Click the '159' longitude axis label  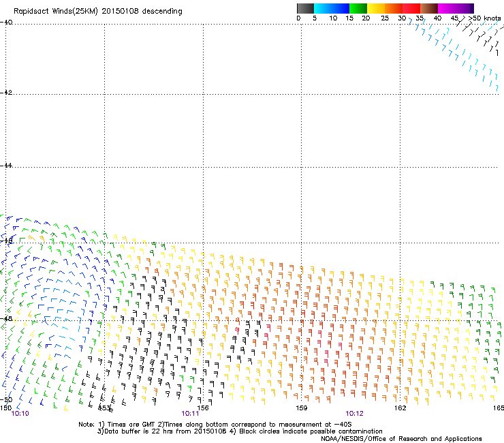(x=302, y=408)
